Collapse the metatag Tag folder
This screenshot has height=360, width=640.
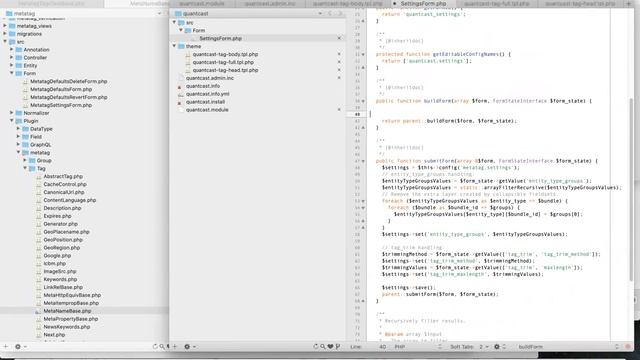point(25,168)
